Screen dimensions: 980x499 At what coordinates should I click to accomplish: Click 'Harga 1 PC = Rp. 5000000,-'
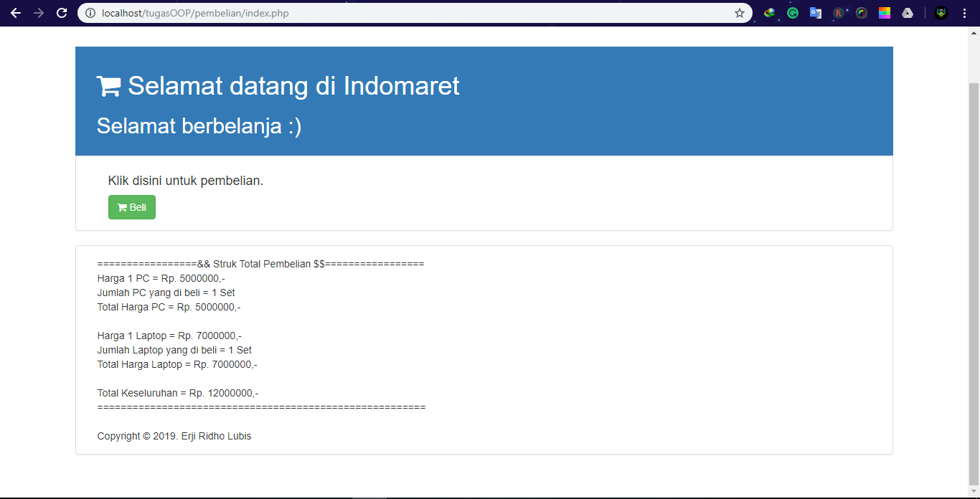161,278
